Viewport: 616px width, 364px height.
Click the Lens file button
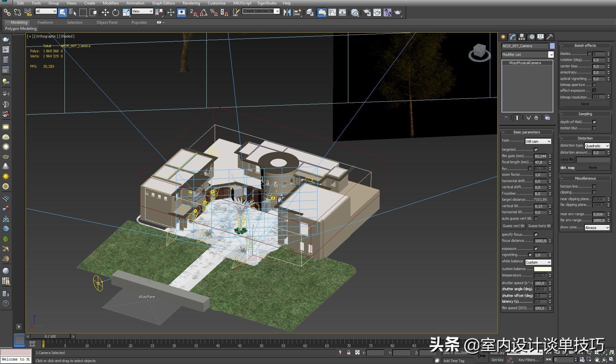[x=567, y=159]
